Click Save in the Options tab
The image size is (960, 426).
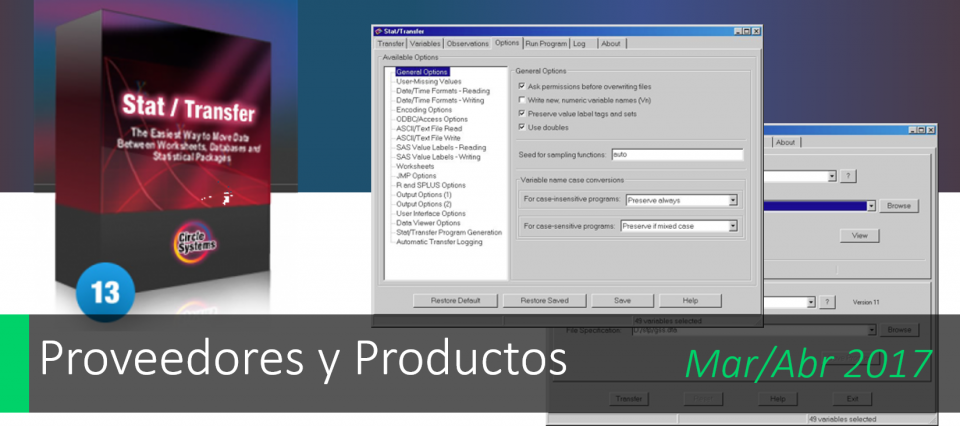point(622,301)
